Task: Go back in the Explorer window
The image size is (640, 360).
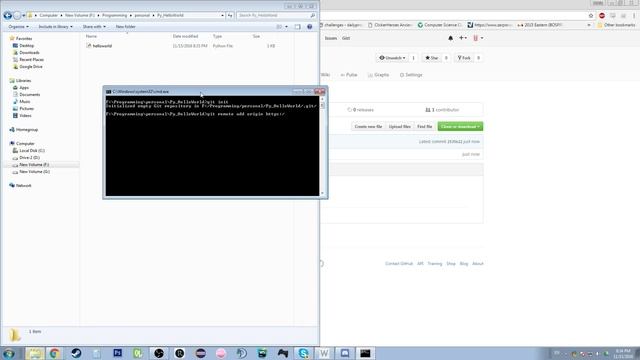Action: (x=7, y=16)
